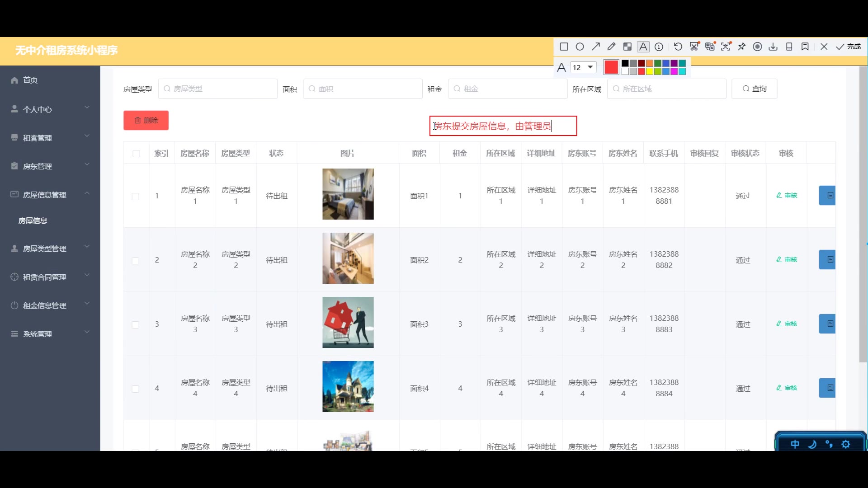The image size is (868, 488).
Task: Check the select-all header checkbox
Action: [136, 154]
